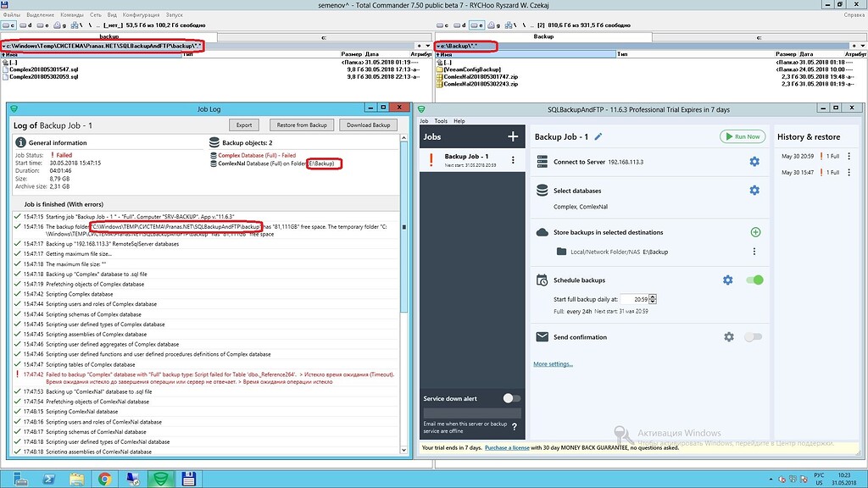The width and height of the screenshot is (868, 488).
Task: Open options for E:\Backup destination
Action: coord(754,252)
